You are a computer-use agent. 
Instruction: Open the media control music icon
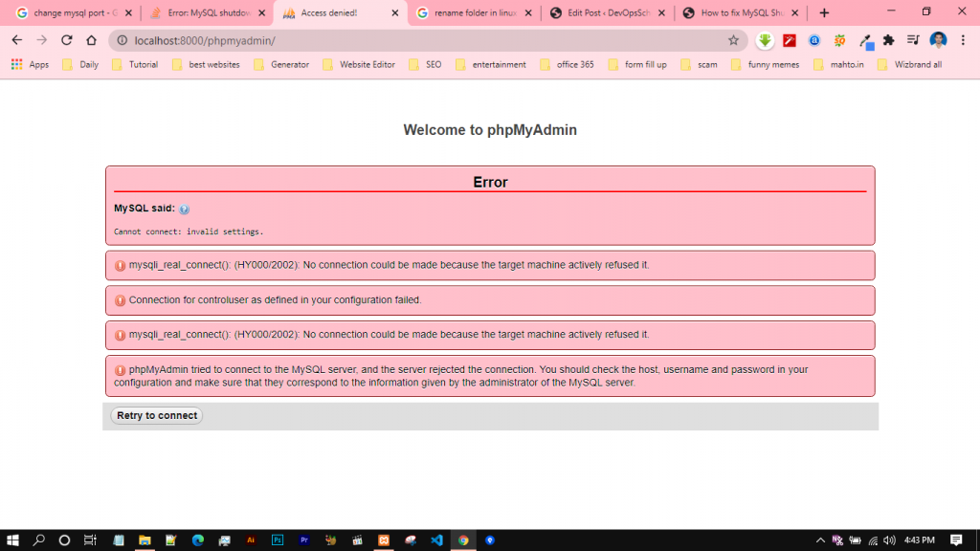[x=913, y=40]
